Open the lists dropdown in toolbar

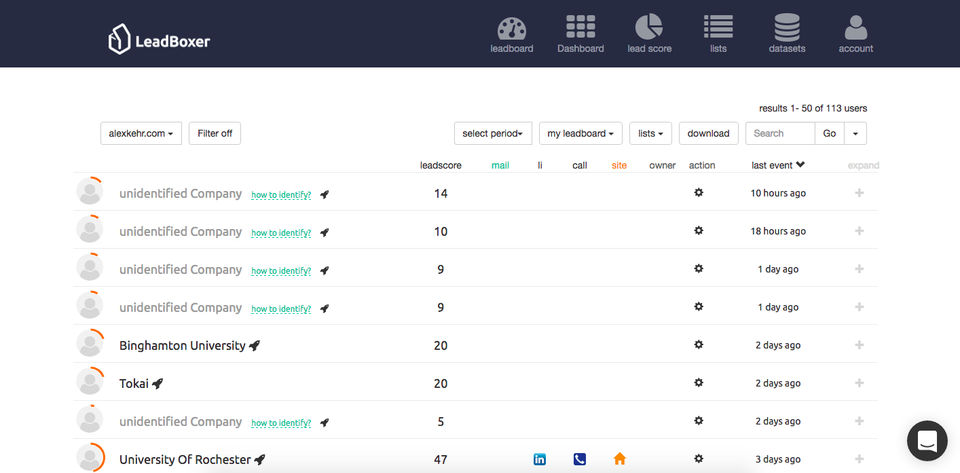pyautogui.click(x=650, y=133)
